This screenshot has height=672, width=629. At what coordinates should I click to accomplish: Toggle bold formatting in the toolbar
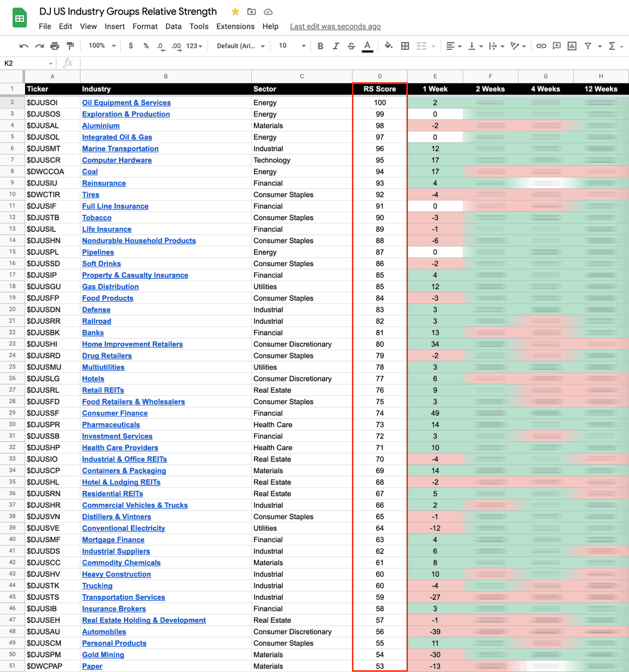[320, 46]
